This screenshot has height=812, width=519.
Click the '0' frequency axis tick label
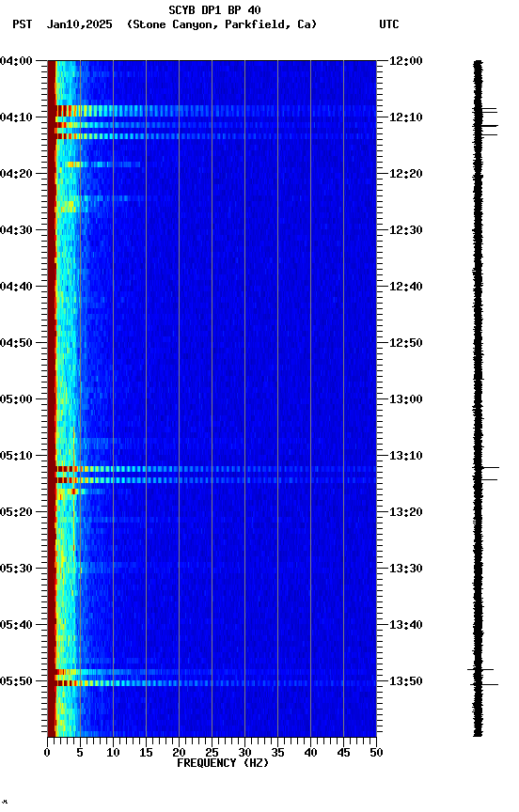click(47, 753)
